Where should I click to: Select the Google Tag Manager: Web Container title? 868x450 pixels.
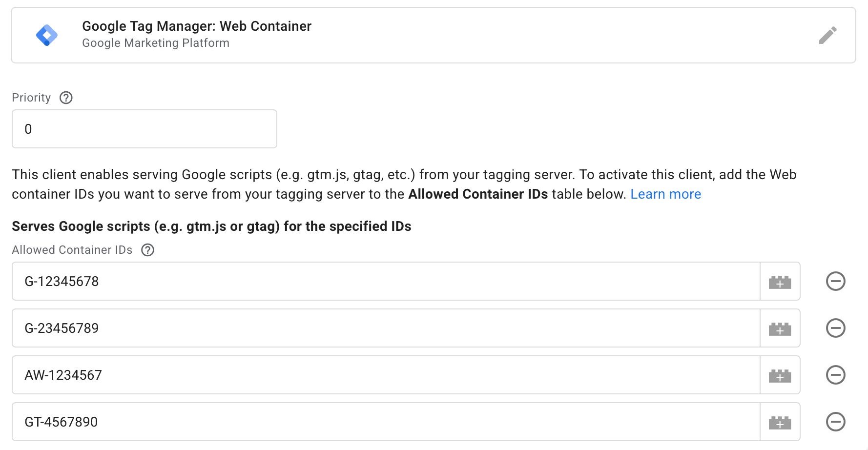point(196,26)
